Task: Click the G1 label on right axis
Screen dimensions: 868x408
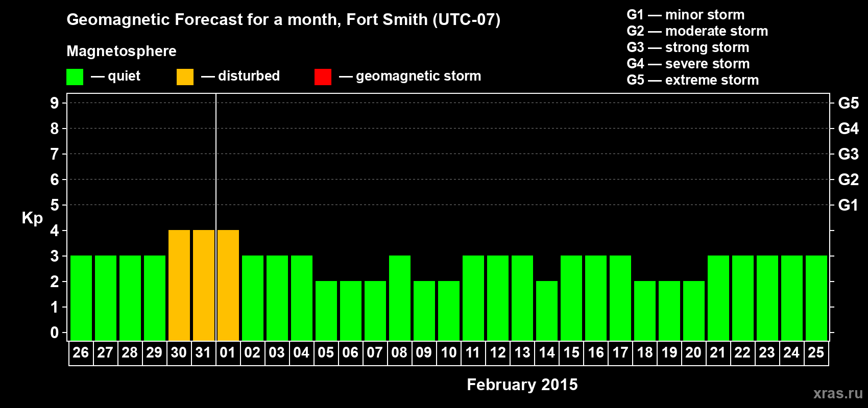Action: [x=848, y=205]
